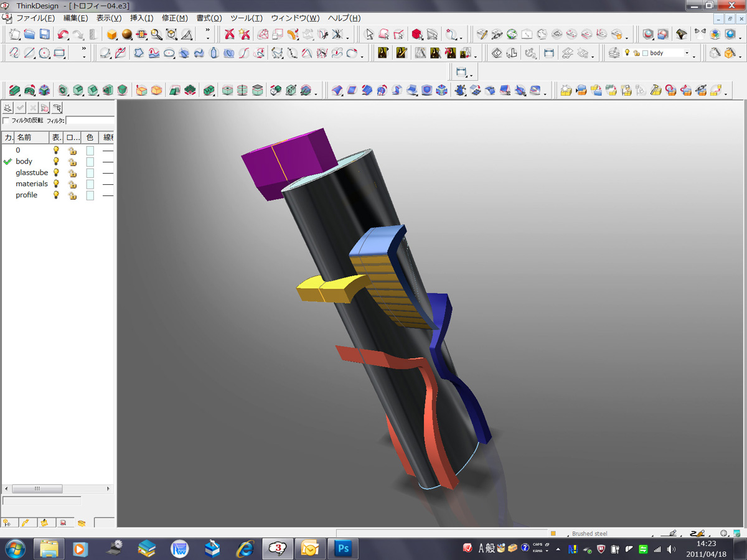Open the body layer dropdown in toolbar

tap(687, 54)
